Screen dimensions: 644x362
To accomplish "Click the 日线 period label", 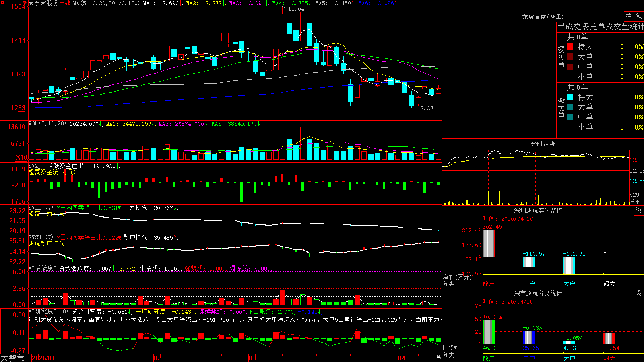I will point(65,3).
